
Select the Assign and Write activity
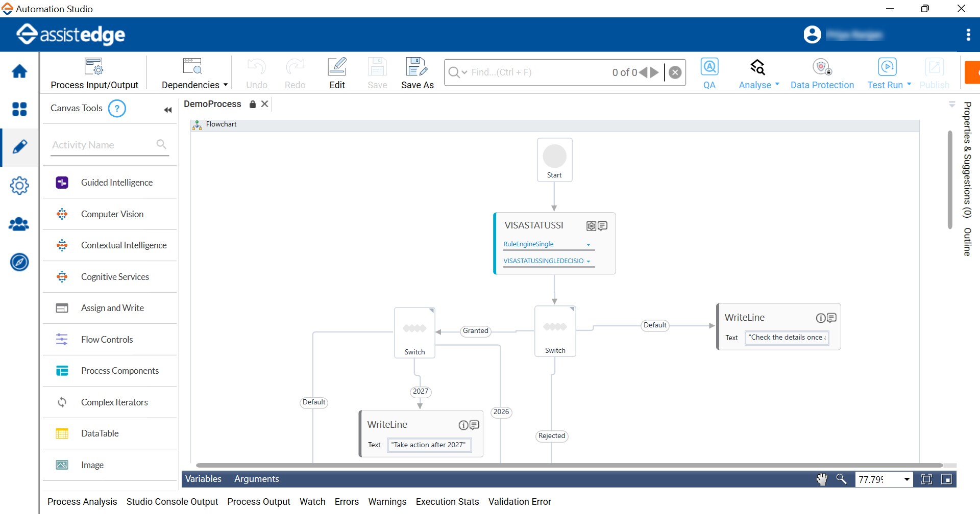(112, 307)
